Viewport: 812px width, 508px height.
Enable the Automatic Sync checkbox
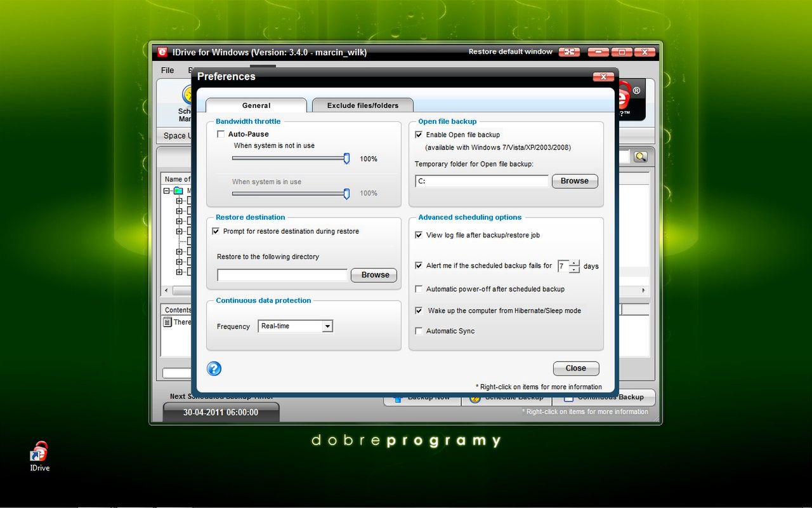point(419,331)
